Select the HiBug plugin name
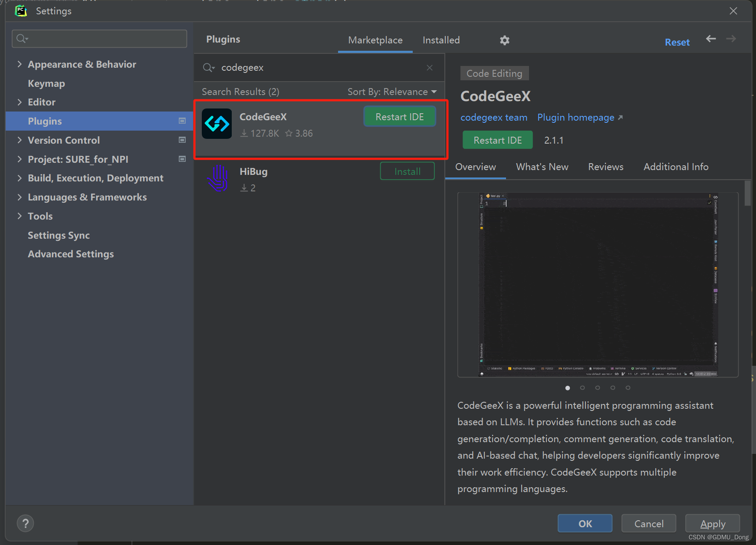756x545 pixels. tap(253, 171)
